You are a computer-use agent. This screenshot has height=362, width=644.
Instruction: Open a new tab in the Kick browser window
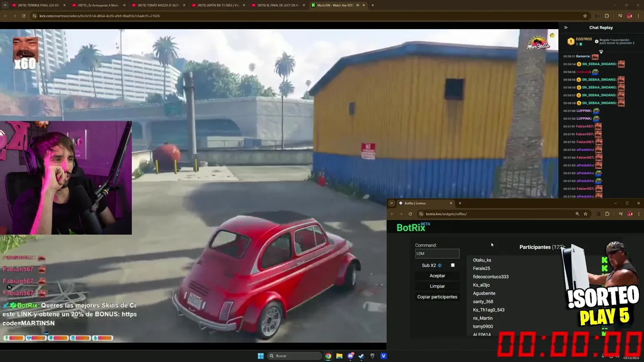[x=372, y=5]
